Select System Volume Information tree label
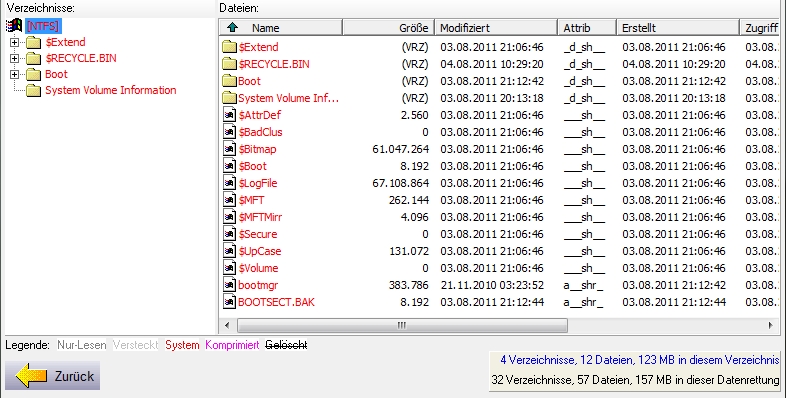This screenshot has width=786, height=398. 111,90
